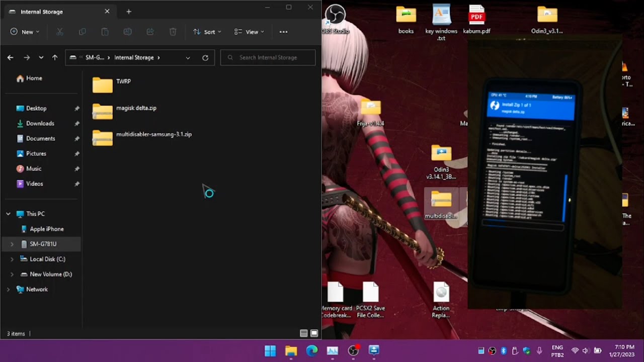The image size is (644, 362).
Task: Open the See more (three dots) menu
Action: tap(283, 32)
